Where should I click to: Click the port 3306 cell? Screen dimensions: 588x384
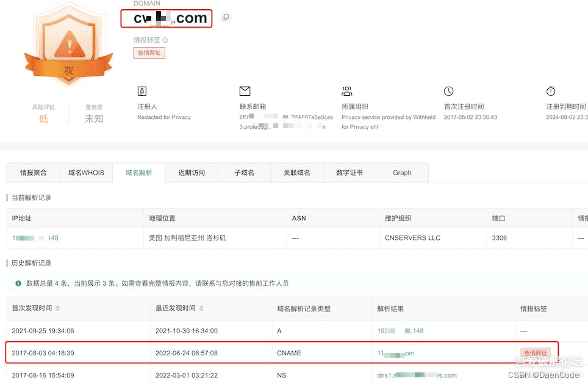(500, 237)
